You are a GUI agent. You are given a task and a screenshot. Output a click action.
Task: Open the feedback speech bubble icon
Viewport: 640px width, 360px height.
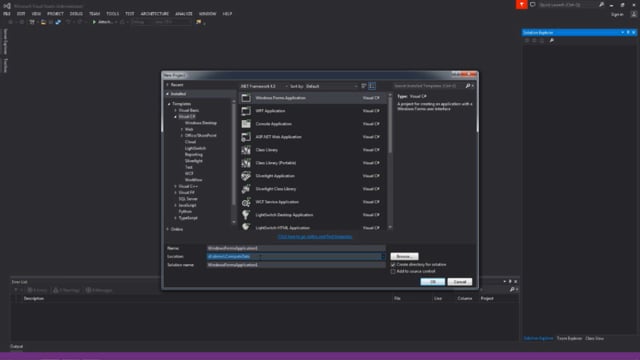tap(533, 4)
